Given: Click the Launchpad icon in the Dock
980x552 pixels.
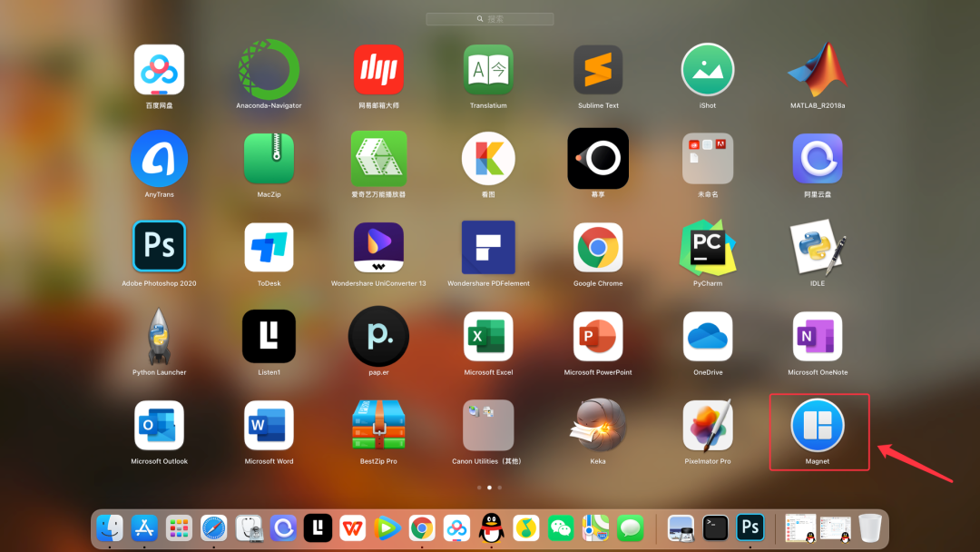Looking at the screenshot, I should [179, 528].
